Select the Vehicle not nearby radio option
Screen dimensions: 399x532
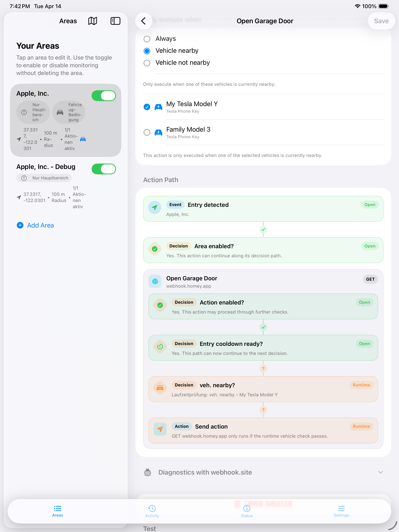coord(147,63)
